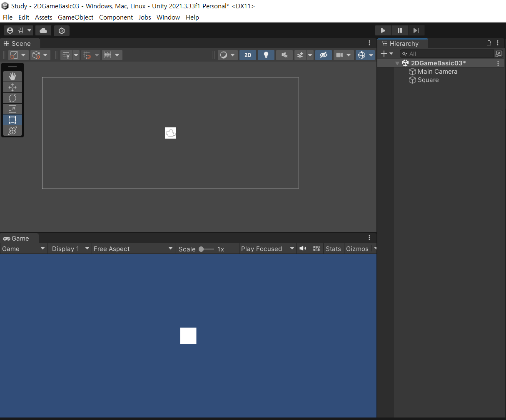
Task: Open the account dropdown arrow
Action: pyautogui.click(x=29, y=30)
